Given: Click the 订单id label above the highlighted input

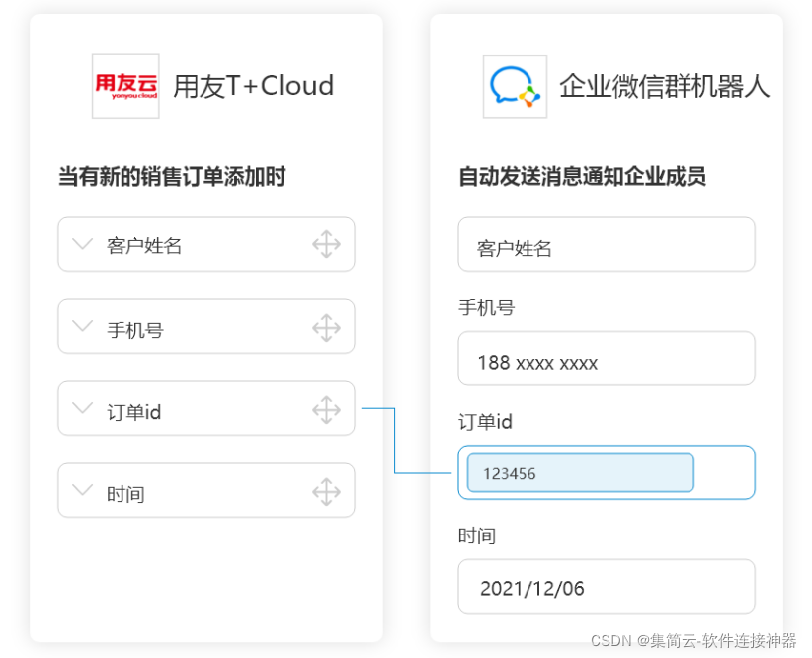Looking at the screenshot, I should (486, 422).
